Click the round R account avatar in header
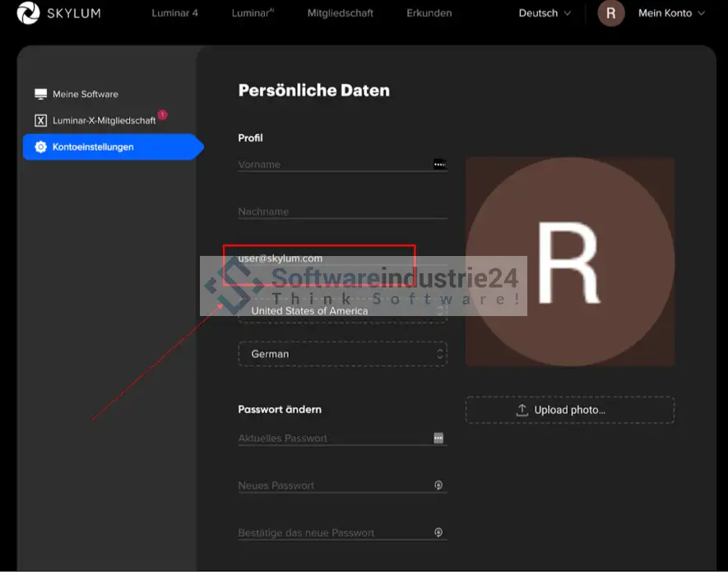Screen dimensions: 728x572 610,13
